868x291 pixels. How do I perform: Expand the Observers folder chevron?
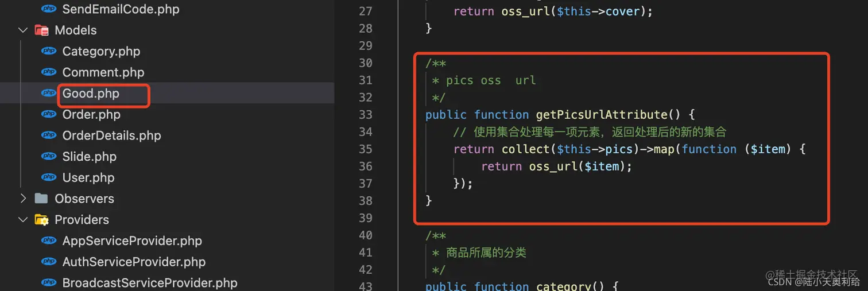(23, 199)
